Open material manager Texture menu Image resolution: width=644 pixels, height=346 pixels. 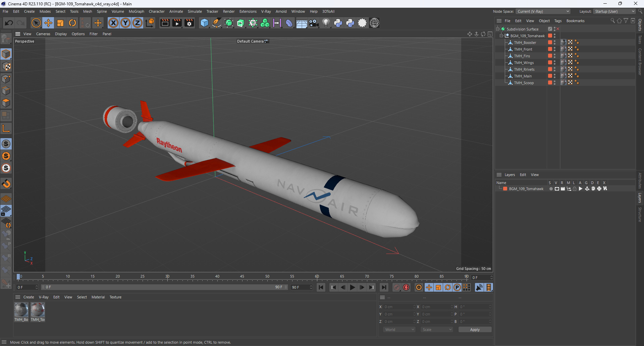click(115, 297)
